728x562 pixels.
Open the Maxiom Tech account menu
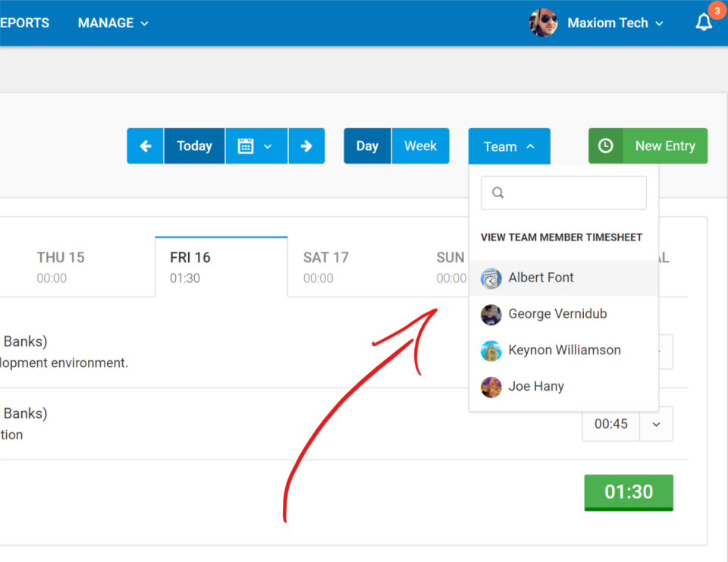tap(615, 23)
